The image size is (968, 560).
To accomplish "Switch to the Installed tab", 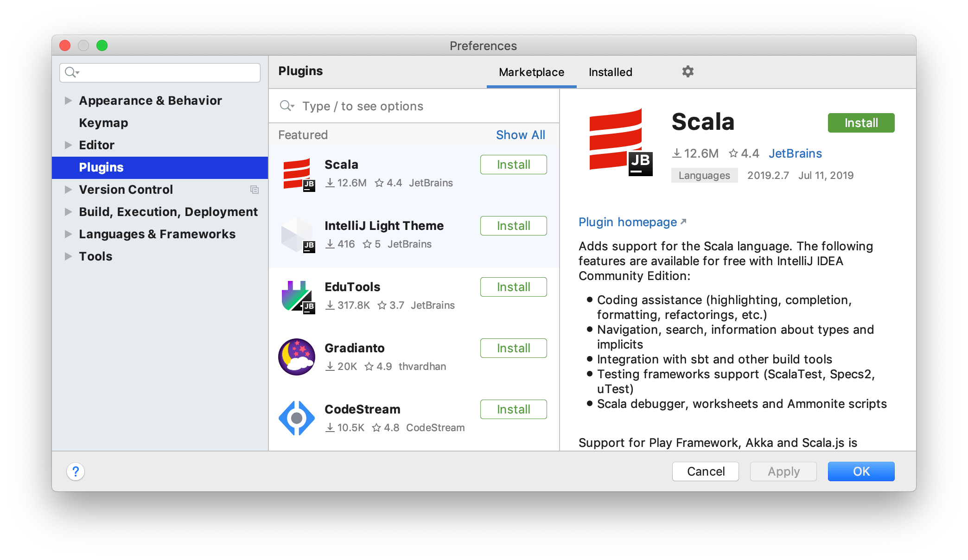I will [x=607, y=72].
